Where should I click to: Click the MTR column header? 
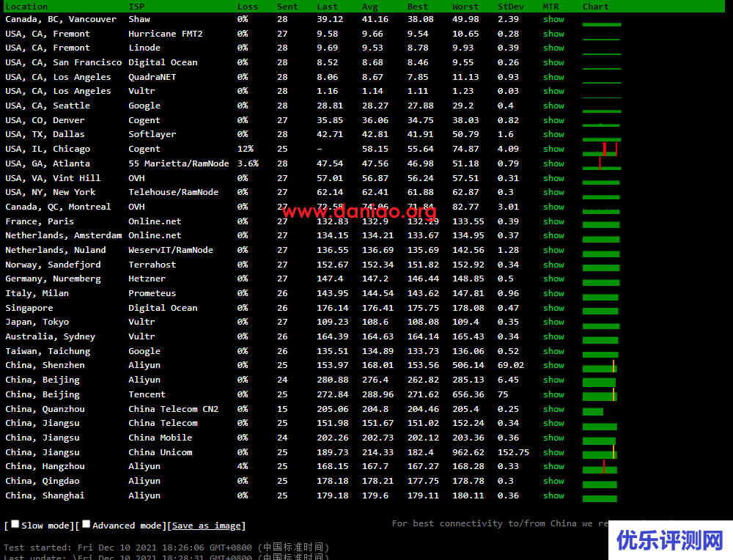click(550, 7)
